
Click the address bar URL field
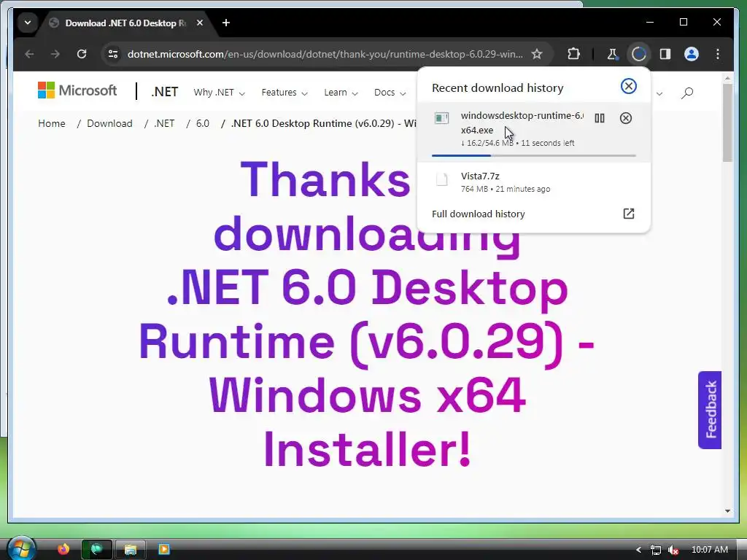pos(325,54)
